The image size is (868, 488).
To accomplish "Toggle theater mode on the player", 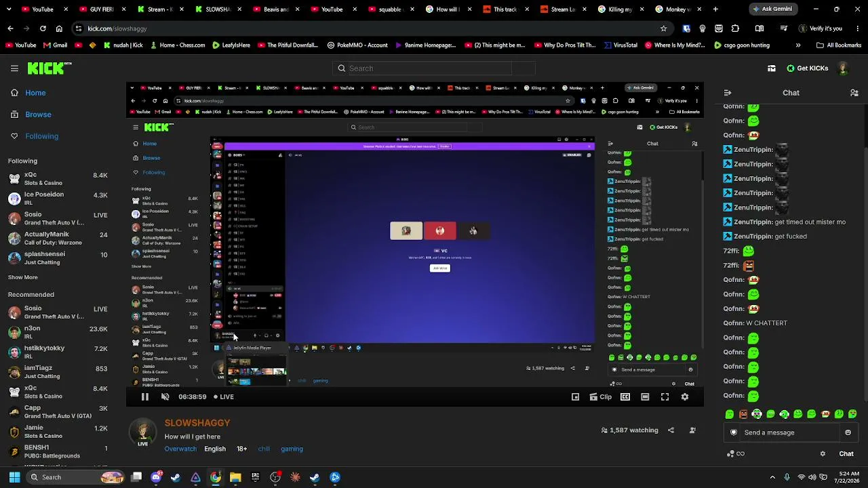I will point(645,397).
